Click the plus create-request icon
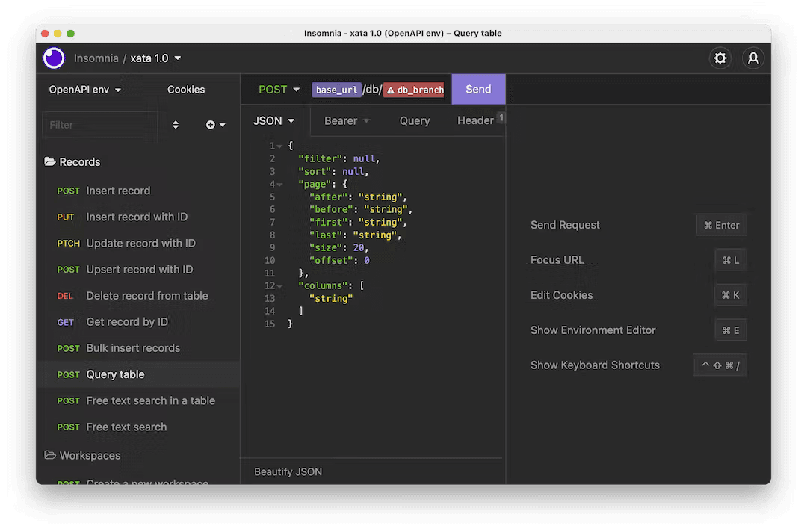 tap(211, 125)
